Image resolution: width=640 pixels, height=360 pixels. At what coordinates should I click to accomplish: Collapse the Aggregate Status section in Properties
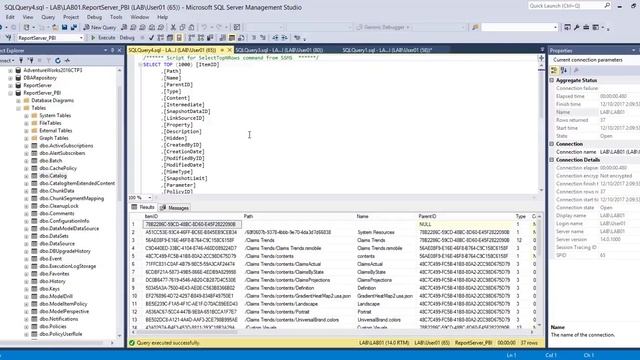(x=552, y=80)
